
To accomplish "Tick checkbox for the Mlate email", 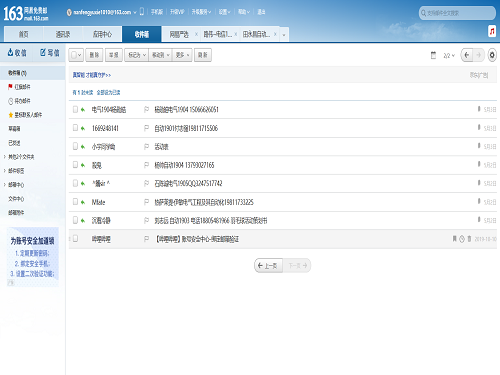I will 75,202.
